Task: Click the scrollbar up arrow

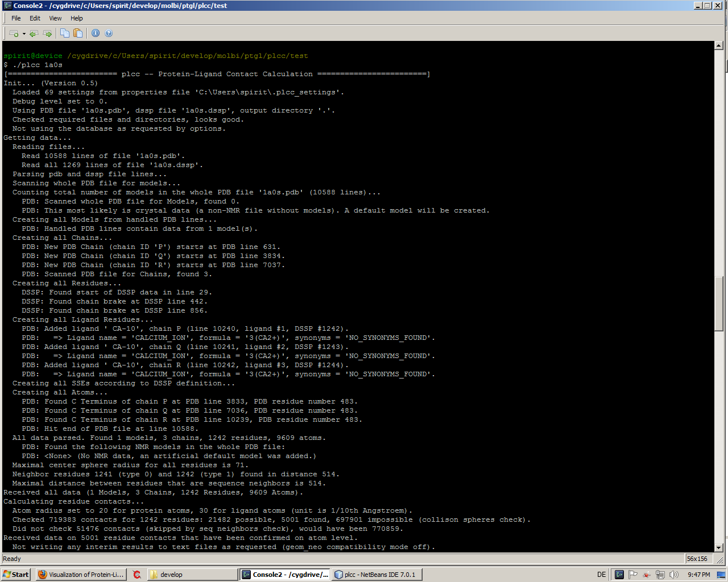Action: (719, 45)
